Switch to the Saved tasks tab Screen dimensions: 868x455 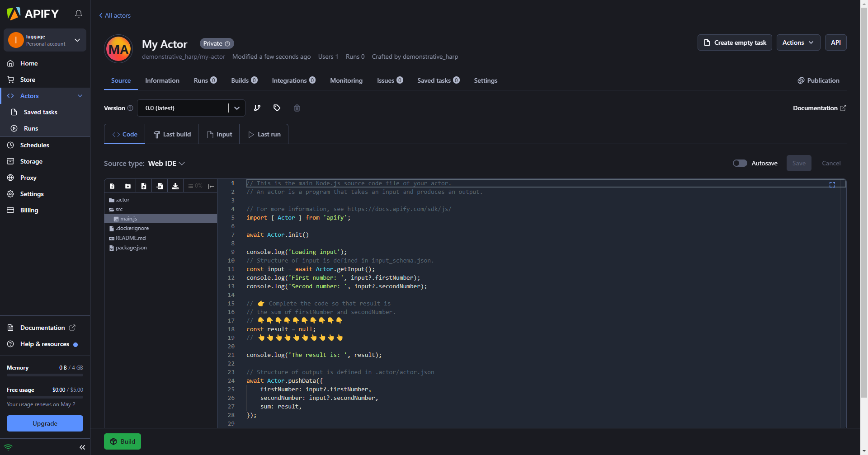pyautogui.click(x=439, y=80)
